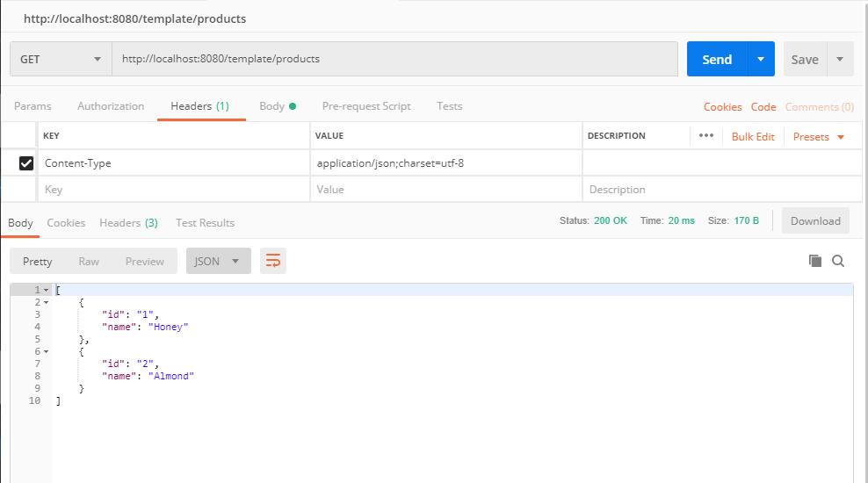Screen dimensions: 868x483
Task: Copy response body to clipboard
Action: point(814,261)
